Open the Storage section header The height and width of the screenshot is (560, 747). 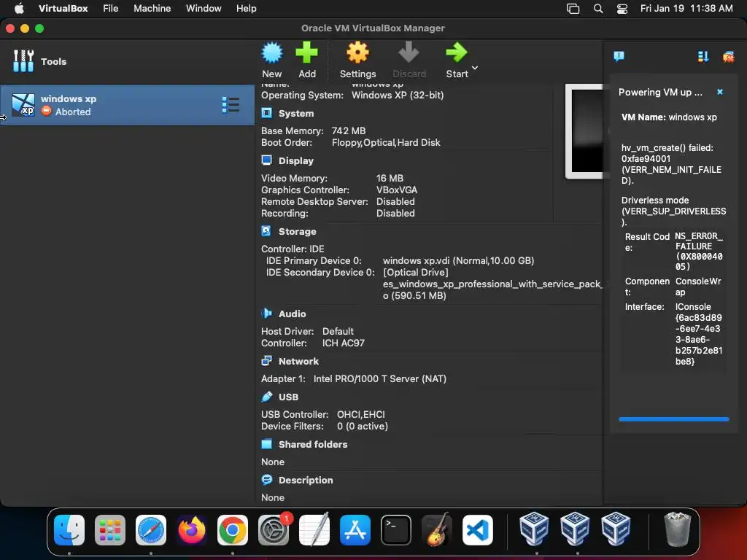coord(298,231)
